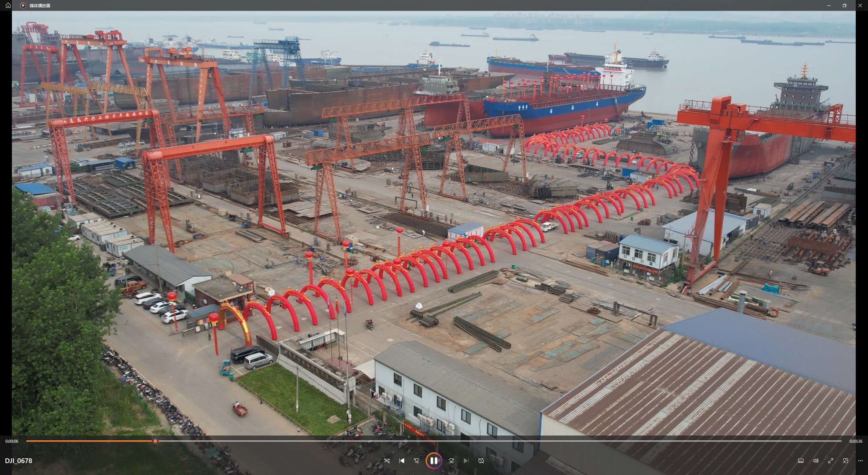The width and height of the screenshot is (868, 475).
Task: Go to the previous track
Action: pyautogui.click(x=402, y=460)
